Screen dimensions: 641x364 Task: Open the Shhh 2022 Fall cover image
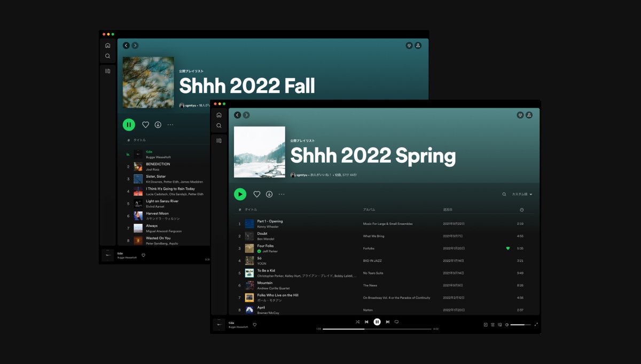coord(148,83)
